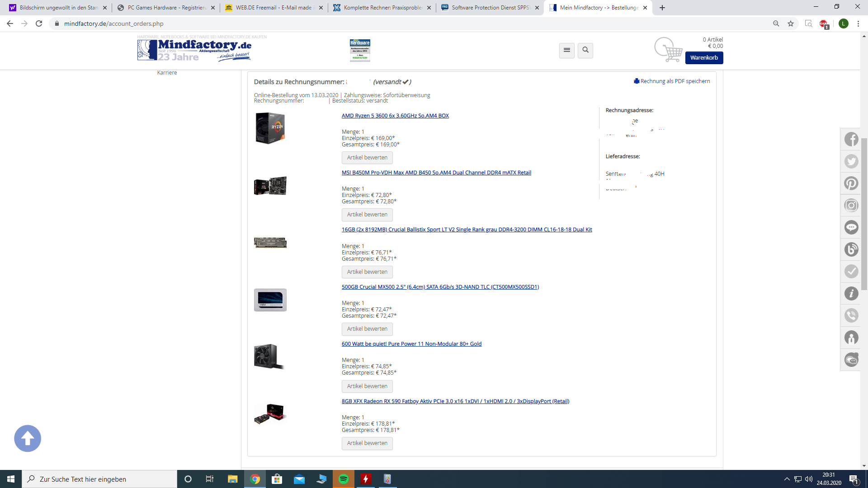Screen dimensions: 868x488
Task: Open the Crucial MX500 500GB link
Action: [x=440, y=287]
